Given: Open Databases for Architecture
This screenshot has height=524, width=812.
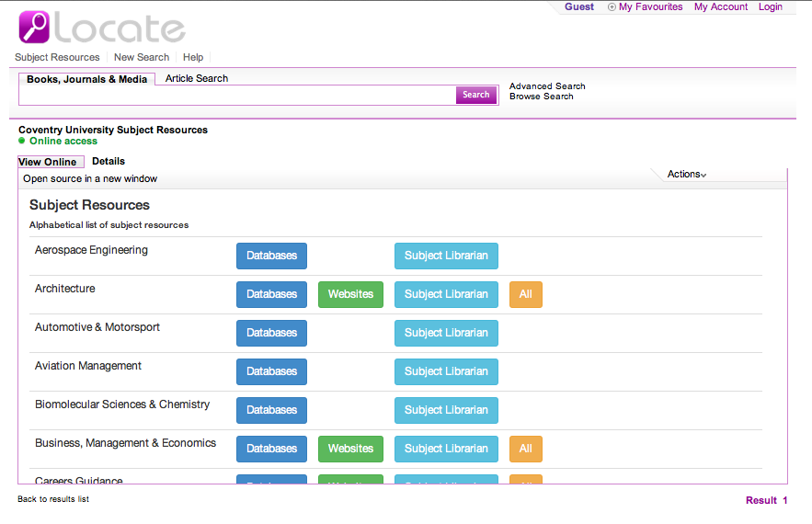Looking at the screenshot, I should (271, 294).
